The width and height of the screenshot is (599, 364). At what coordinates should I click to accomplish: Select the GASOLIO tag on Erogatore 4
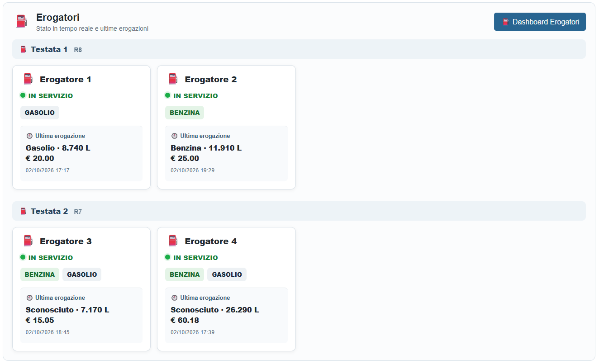(227, 274)
